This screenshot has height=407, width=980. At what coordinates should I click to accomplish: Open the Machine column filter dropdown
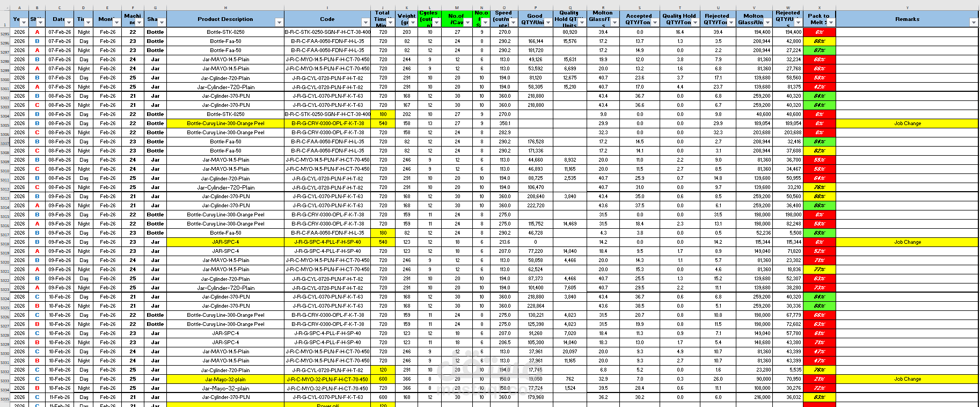tap(139, 23)
